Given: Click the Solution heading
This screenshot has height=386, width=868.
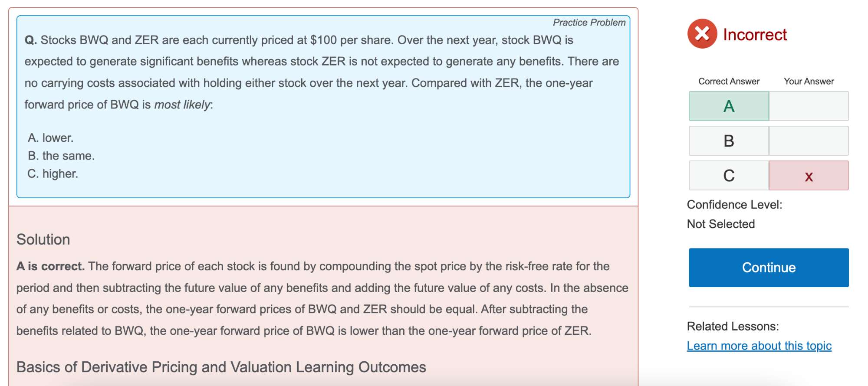Looking at the screenshot, I should tap(43, 239).
